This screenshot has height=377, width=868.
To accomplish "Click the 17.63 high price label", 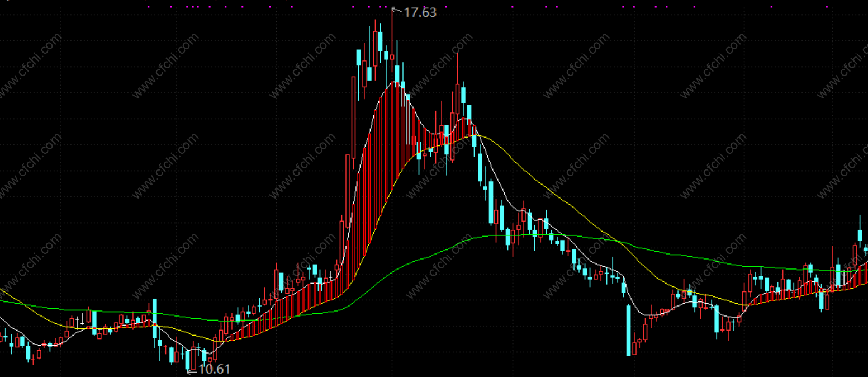I will [420, 12].
